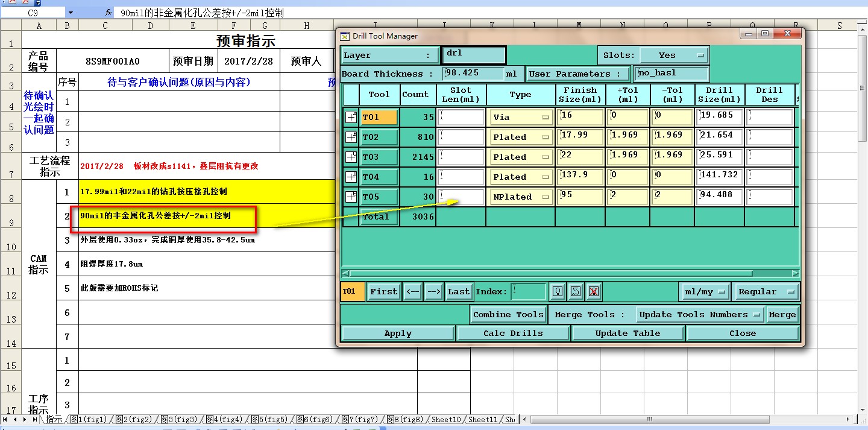Switch to the 图1(fig1) sheet tab
Screen dimensions: 868x430
[x=89, y=419]
